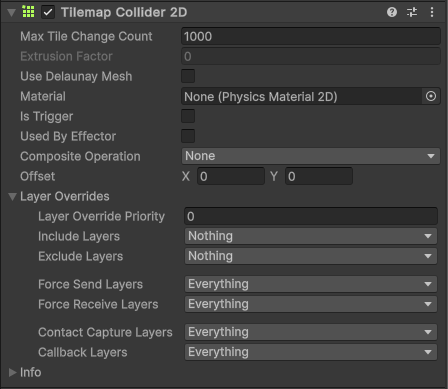Click the green Tilemap Collider 2D grid icon
This screenshot has width=448, height=389.
(x=28, y=12)
